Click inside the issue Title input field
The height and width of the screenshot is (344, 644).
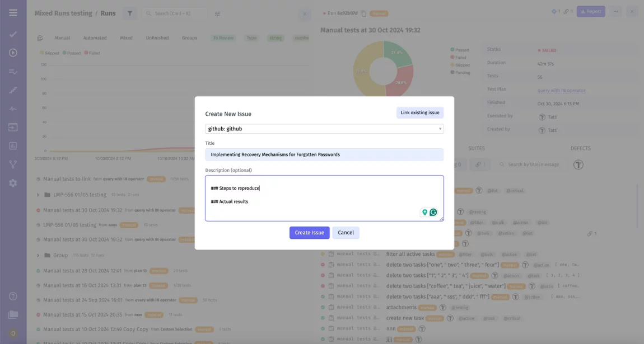click(324, 154)
